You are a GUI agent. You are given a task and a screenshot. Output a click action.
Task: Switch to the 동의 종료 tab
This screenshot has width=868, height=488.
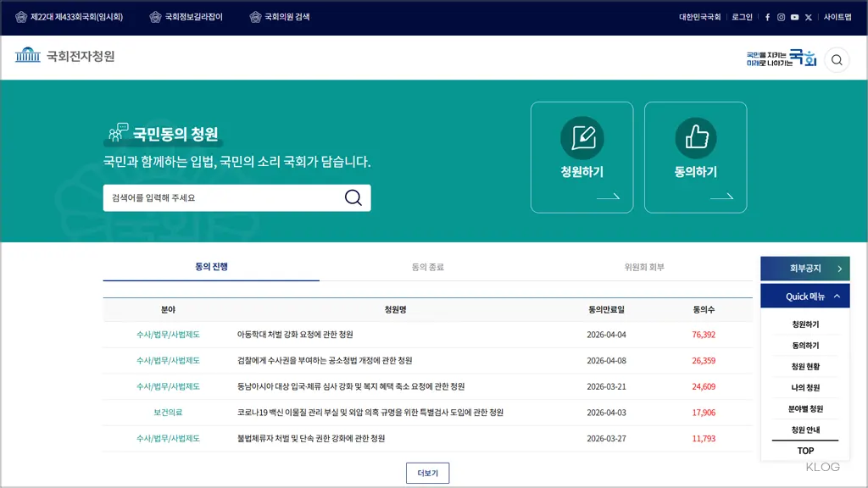(428, 267)
